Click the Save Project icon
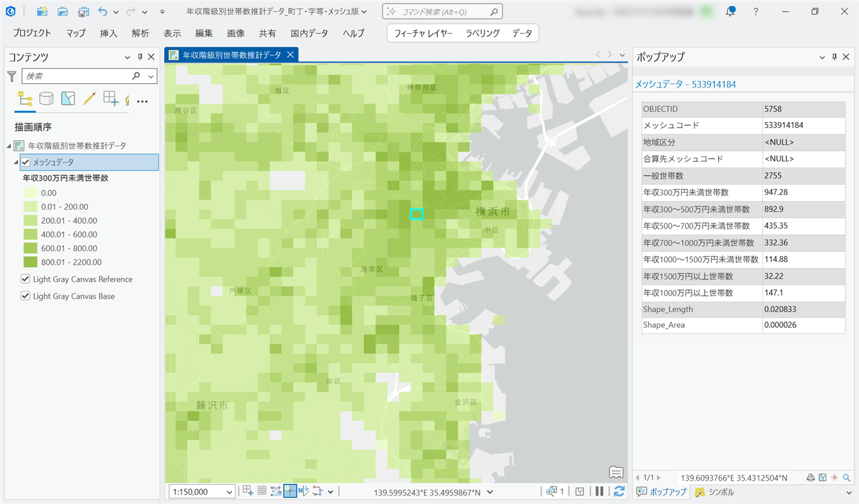 click(x=83, y=12)
